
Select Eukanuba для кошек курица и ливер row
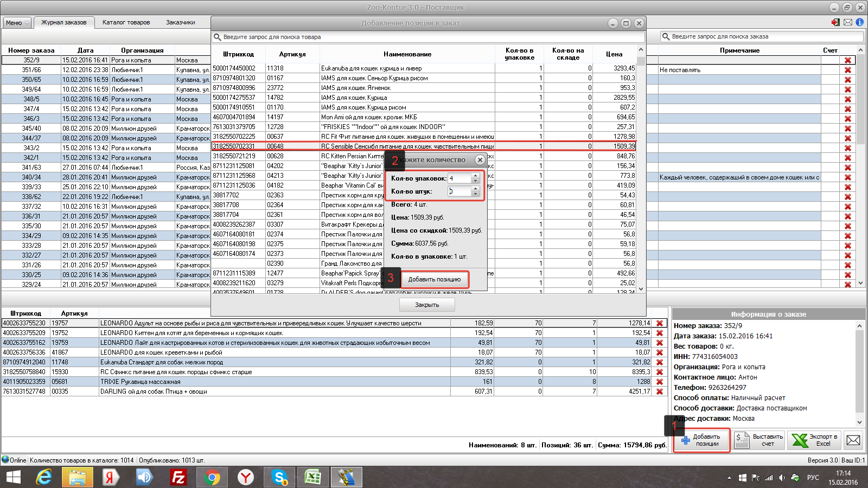click(424, 68)
